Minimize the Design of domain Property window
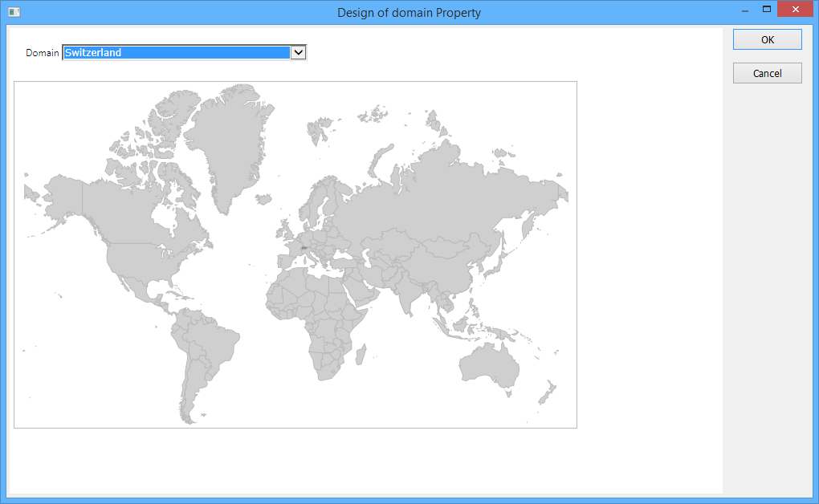819x504 pixels. pyautogui.click(x=745, y=10)
